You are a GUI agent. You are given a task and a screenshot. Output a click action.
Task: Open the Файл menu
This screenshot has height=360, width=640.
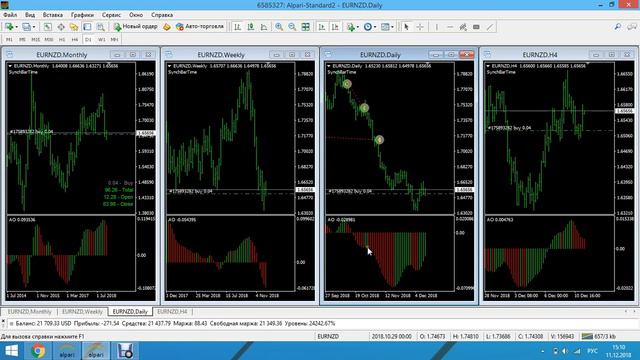point(10,15)
